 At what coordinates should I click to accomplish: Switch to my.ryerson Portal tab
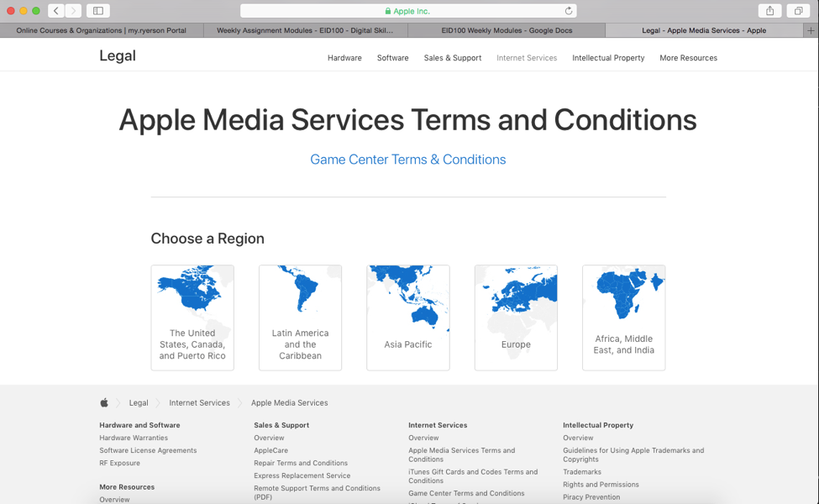[x=102, y=30]
